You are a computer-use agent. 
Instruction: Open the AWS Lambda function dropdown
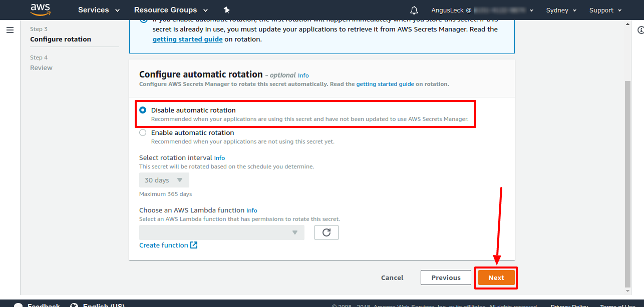(222, 232)
